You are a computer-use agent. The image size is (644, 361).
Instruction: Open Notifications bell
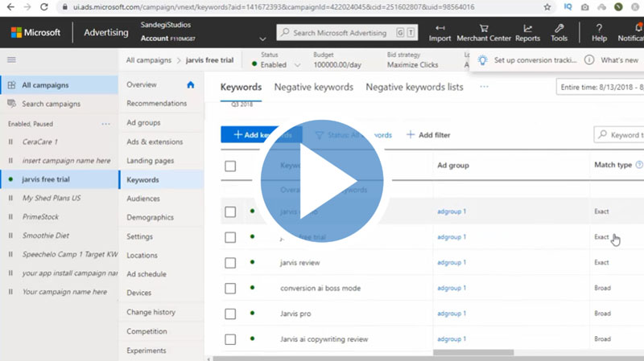tap(638, 28)
